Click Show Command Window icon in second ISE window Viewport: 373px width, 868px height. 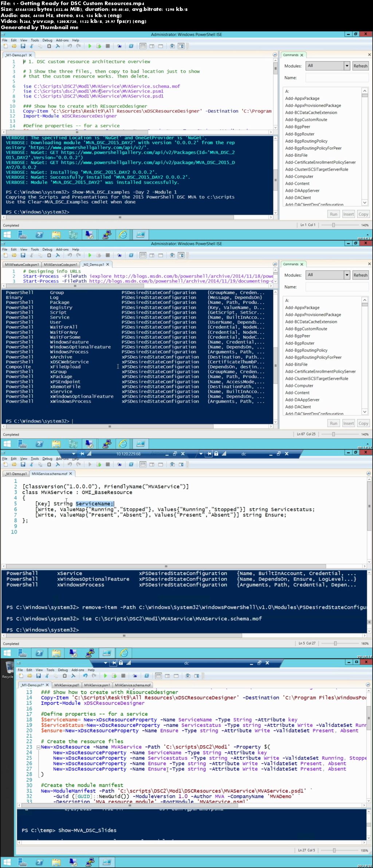click(172, 255)
